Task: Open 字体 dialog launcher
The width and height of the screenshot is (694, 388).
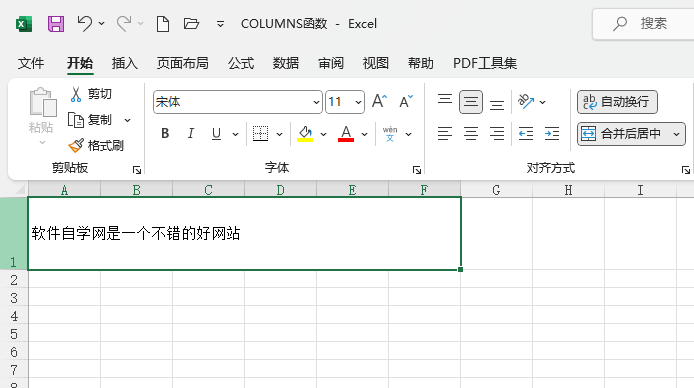Action: 416,170
